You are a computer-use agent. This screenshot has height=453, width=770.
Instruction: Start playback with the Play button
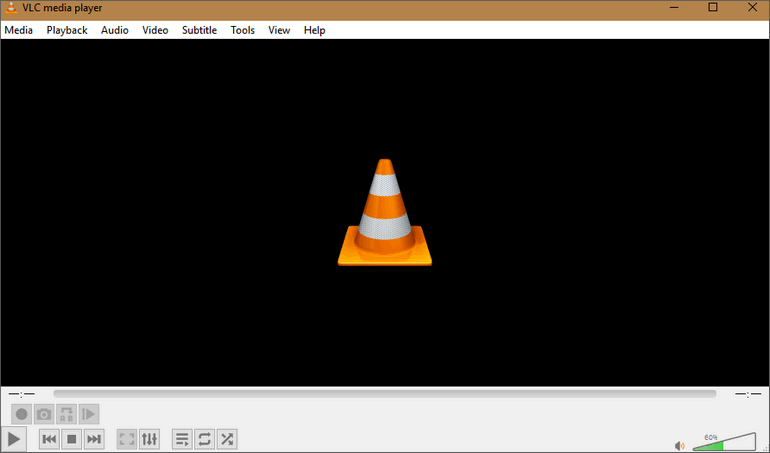pyautogui.click(x=14, y=439)
